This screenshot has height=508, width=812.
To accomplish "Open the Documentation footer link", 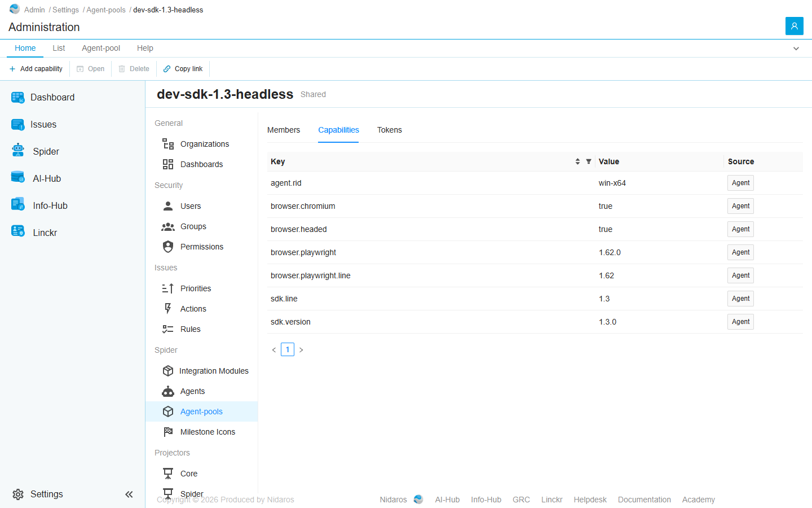I will click(x=645, y=500).
